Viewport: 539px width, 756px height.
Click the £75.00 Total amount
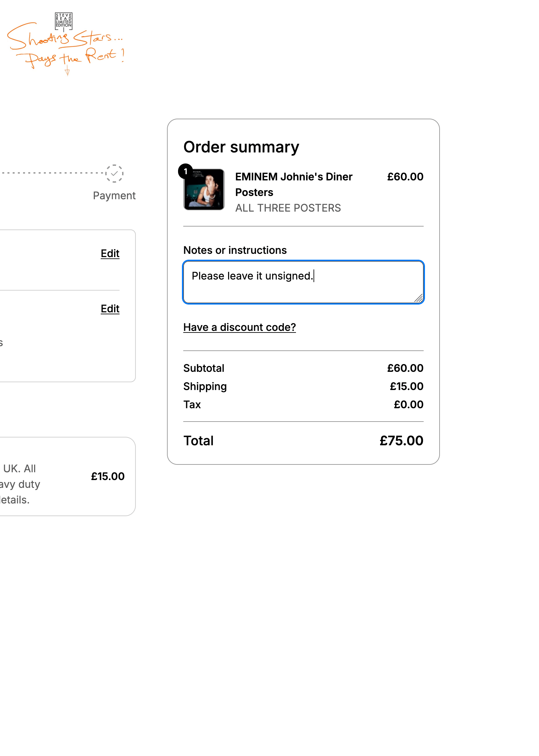coord(401,441)
